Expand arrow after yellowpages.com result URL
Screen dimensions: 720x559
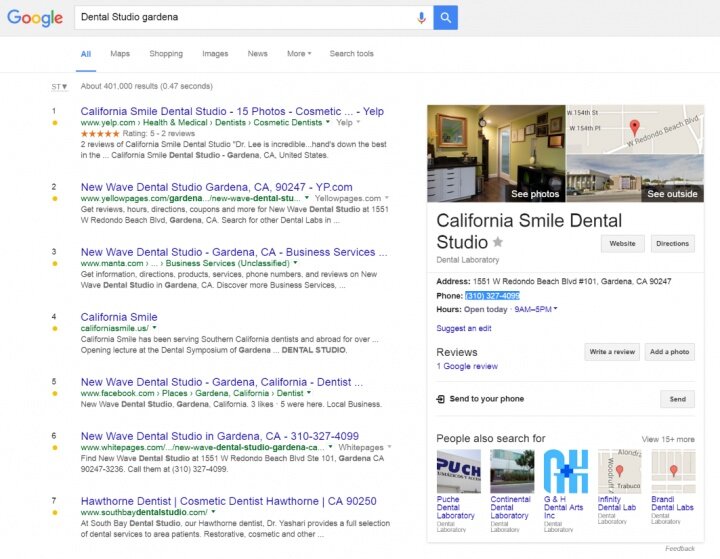[x=307, y=198]
